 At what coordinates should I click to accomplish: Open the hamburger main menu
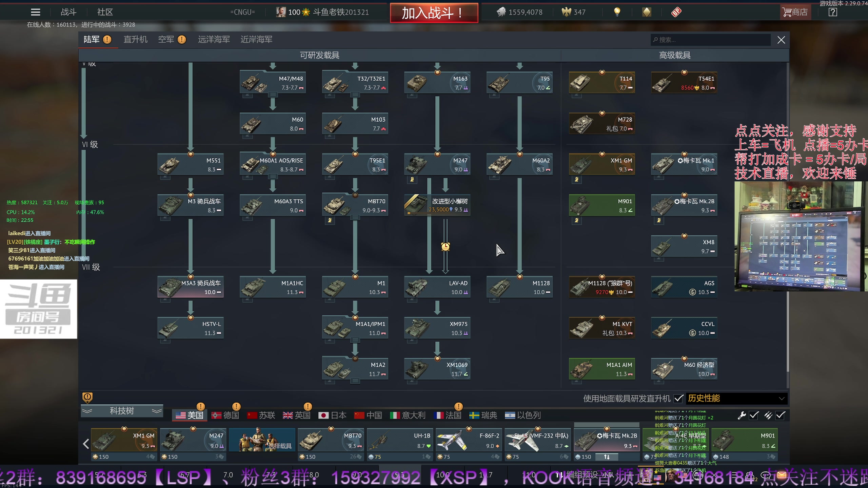(x=35, y=12)
